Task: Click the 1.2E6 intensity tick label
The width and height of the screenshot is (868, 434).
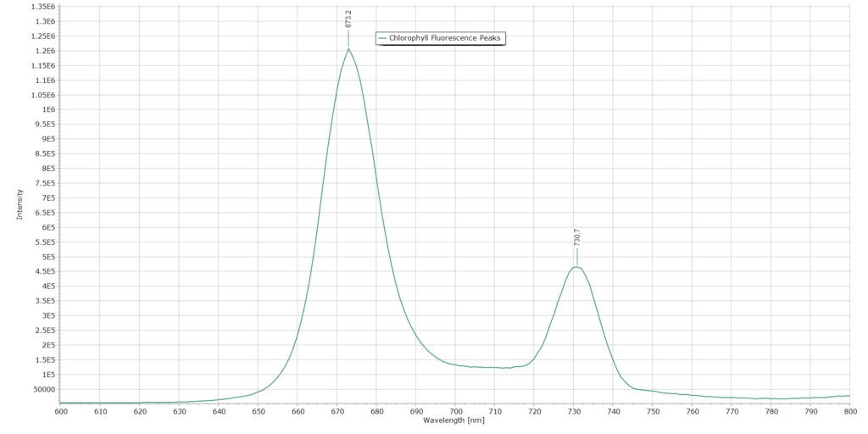Action: pyautogui.click(x=46, y=51)
